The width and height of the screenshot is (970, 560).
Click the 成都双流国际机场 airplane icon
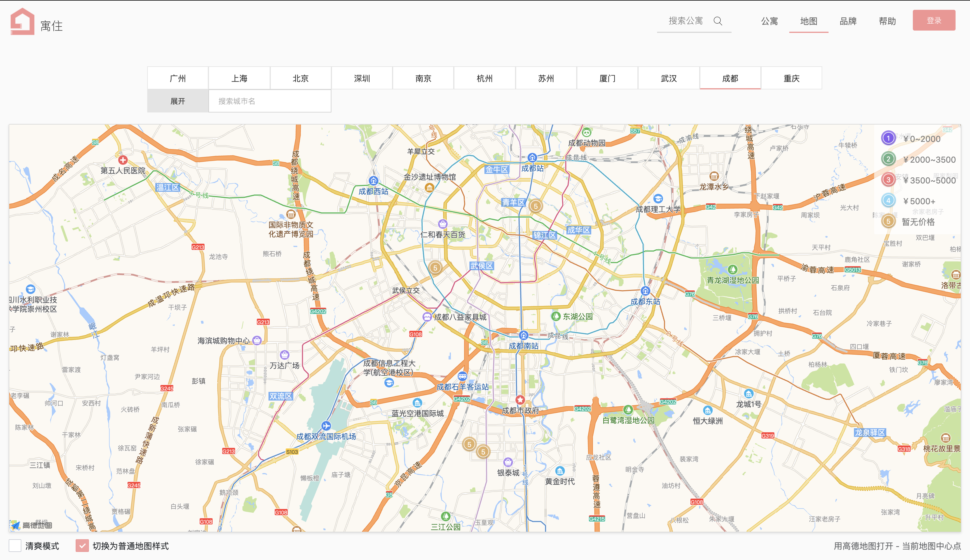pos(326,426)
